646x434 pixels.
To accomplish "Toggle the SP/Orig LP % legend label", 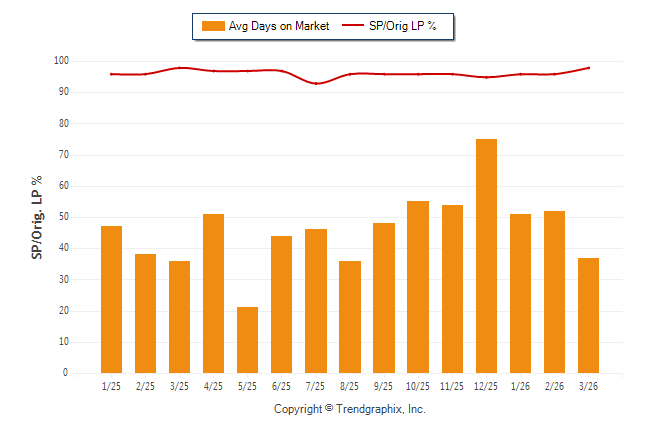I will point(405,26).
